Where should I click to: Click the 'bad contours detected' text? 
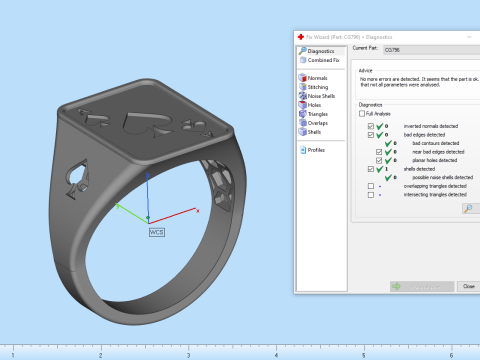436,143
